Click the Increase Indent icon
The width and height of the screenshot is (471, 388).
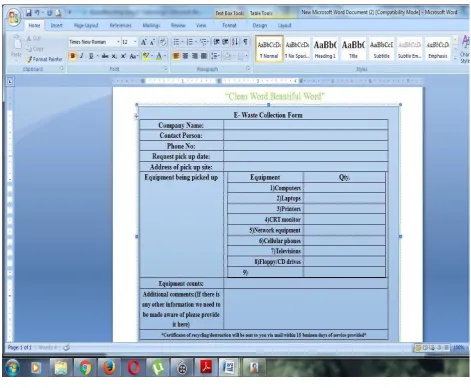(x=225, y=42)
